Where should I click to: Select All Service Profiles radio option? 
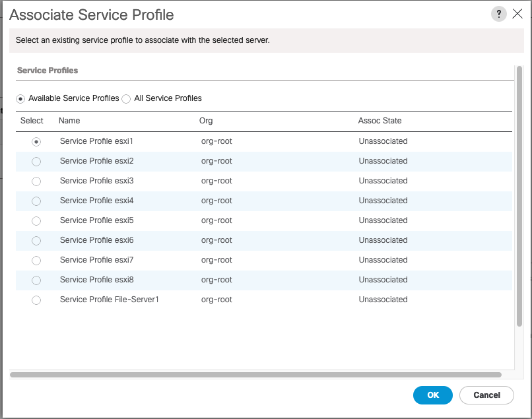[x=126, y=99]
